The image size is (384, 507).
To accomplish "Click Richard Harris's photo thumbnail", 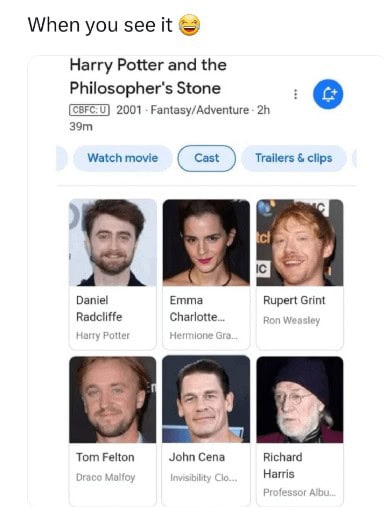I will click(x=300, y=400).
